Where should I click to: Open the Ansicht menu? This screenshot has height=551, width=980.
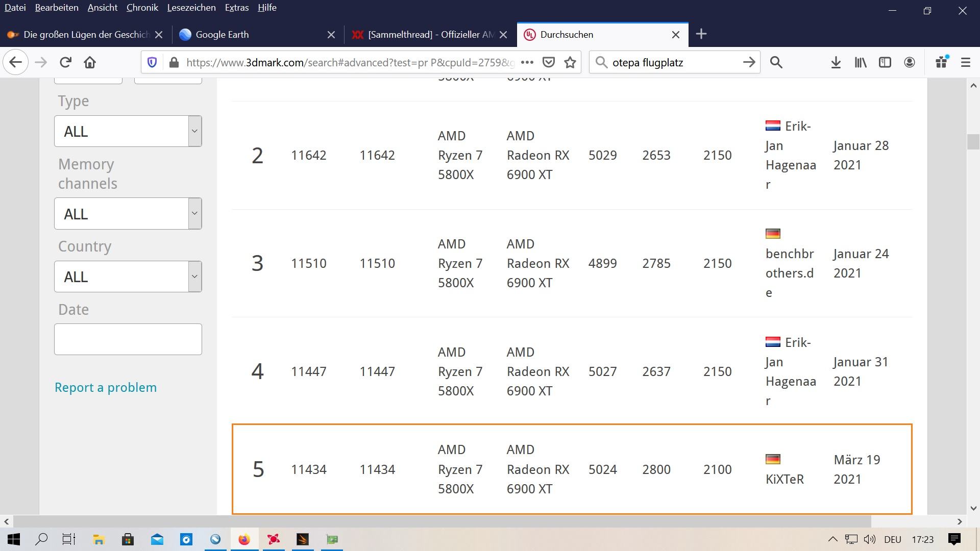pos(103,8)
